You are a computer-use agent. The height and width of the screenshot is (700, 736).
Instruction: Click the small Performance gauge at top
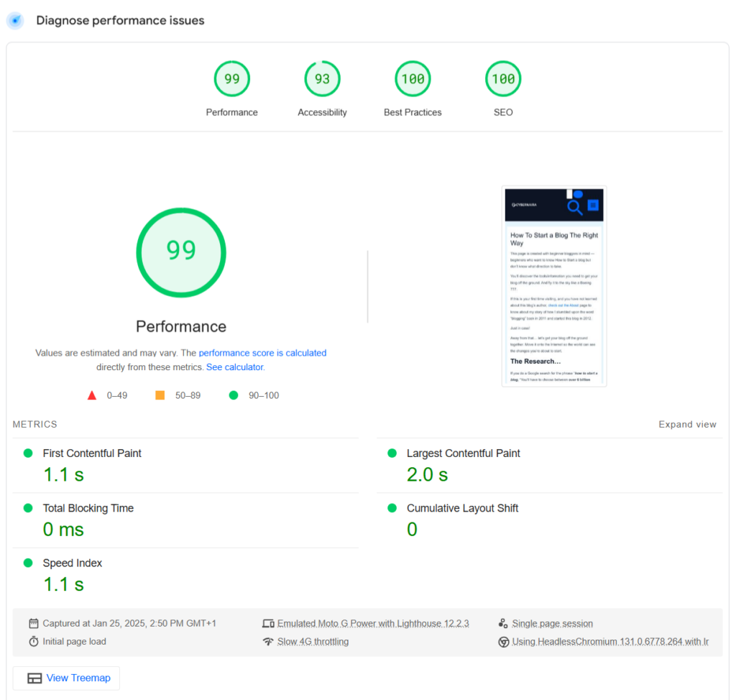231,78
